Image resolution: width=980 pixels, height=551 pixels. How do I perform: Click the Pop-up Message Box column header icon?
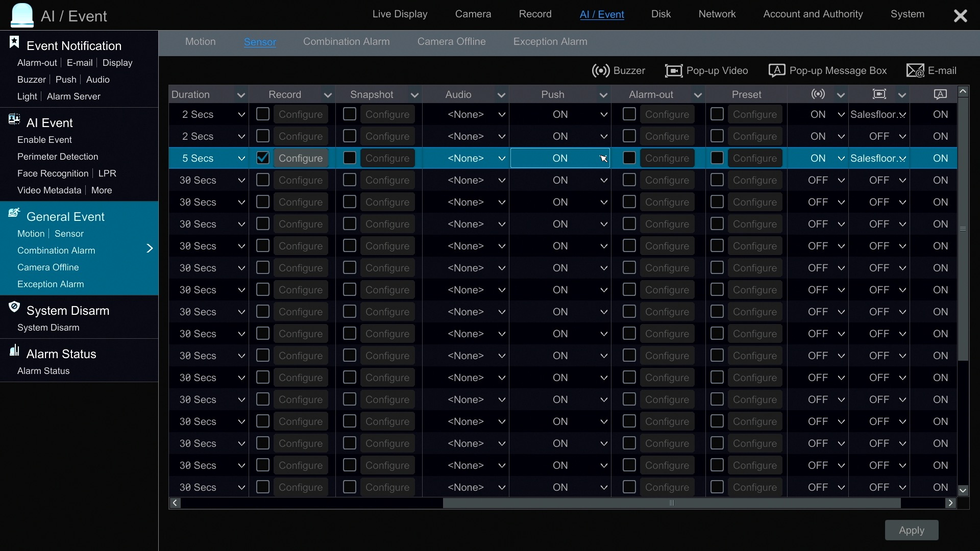pyautogui.click(x=940, y=94)
